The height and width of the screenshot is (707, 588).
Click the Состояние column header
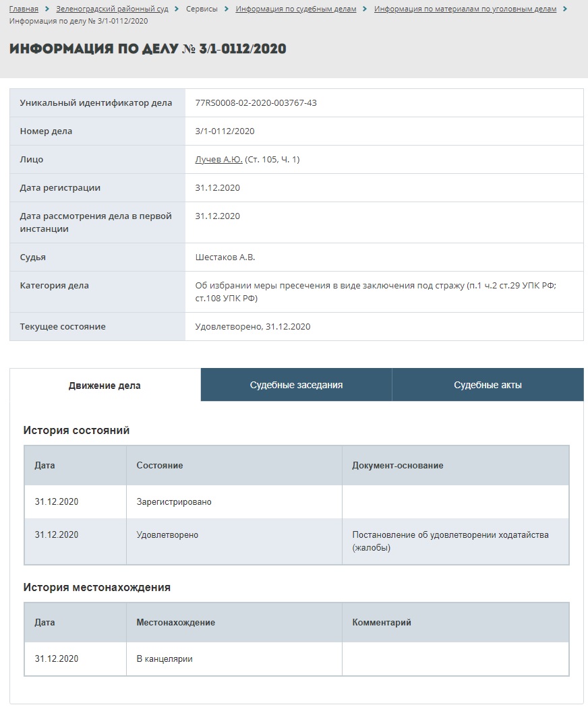tap(160, 465)
